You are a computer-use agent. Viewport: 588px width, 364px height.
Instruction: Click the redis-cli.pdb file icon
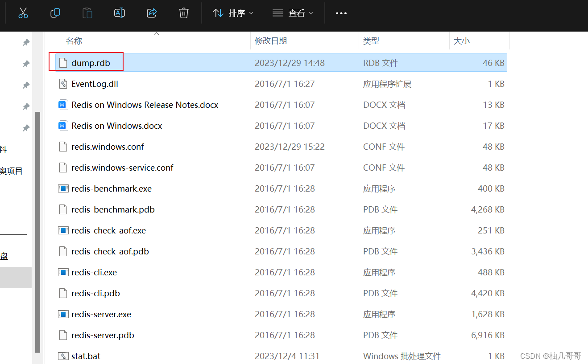63,293
